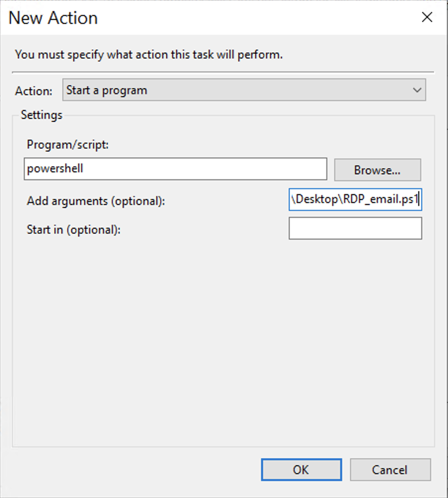Image resolution: width=448 pixels, height=498 pixels.
Task: Close the New Action window
Action: 426,17
